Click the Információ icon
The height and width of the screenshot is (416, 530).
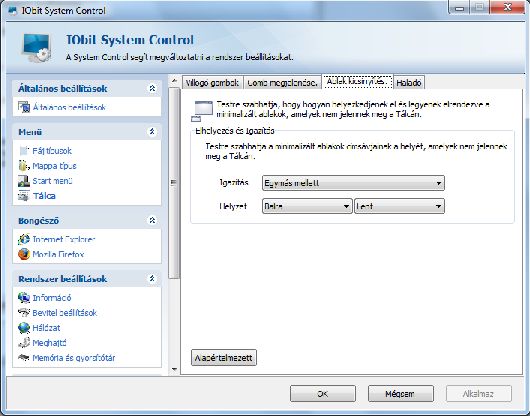click(24, 298)
